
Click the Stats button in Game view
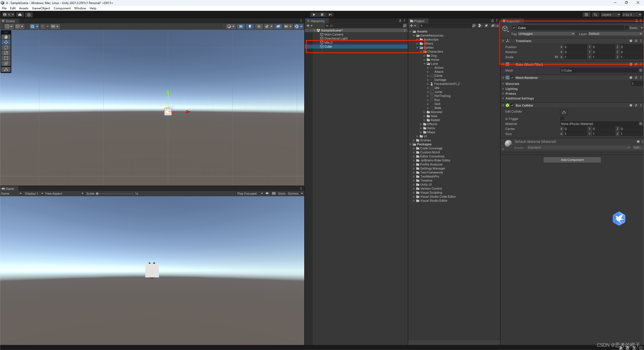(281, 194)
